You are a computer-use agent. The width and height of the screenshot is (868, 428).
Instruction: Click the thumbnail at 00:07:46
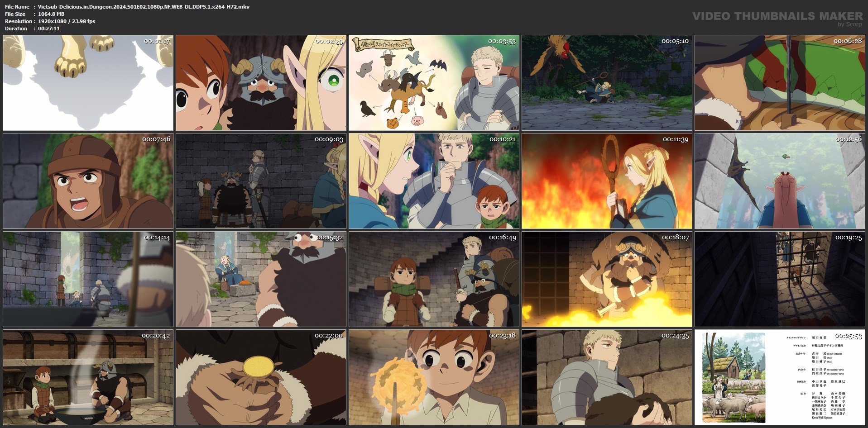click(88, 181)
